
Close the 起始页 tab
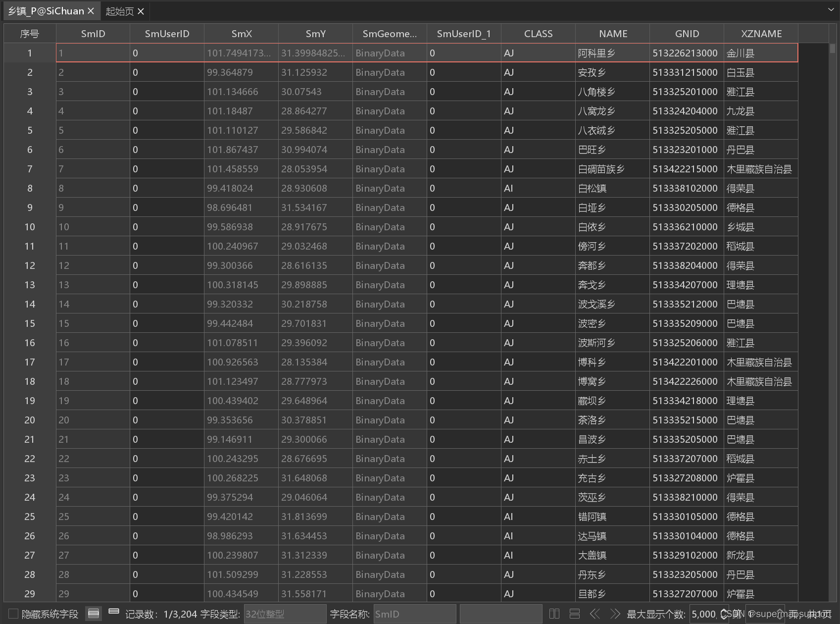[140, 11]
